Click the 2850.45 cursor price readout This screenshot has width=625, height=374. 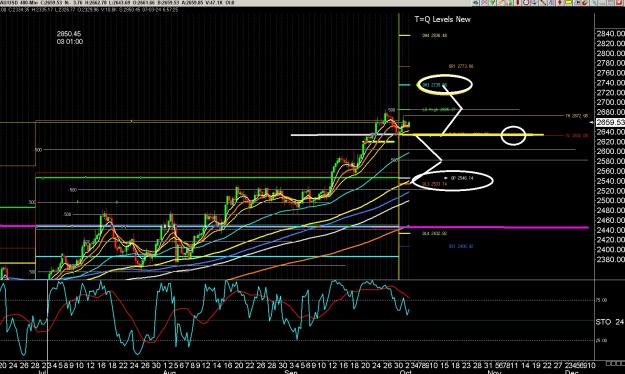pyautogui.click(x=69, y=34)
